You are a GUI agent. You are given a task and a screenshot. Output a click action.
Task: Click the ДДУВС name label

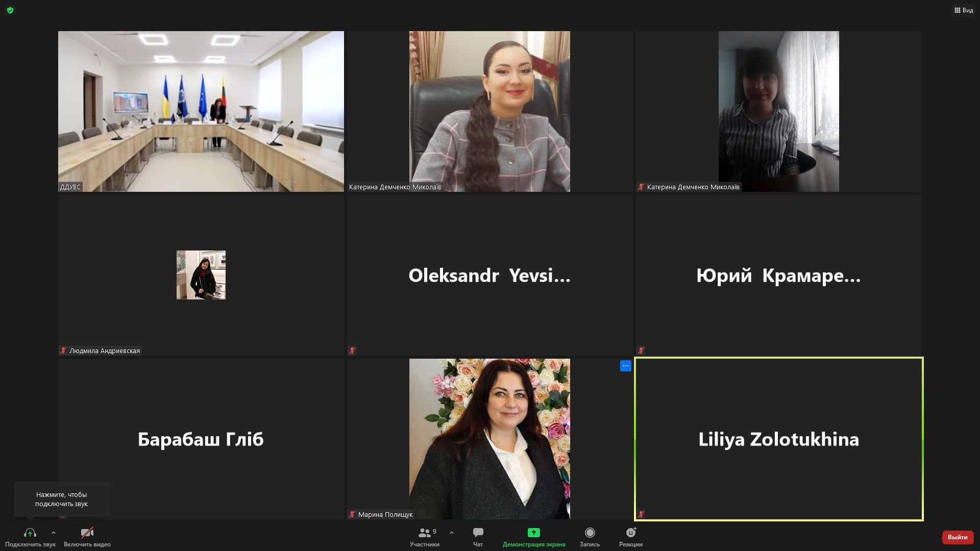(x=70, y=187)
